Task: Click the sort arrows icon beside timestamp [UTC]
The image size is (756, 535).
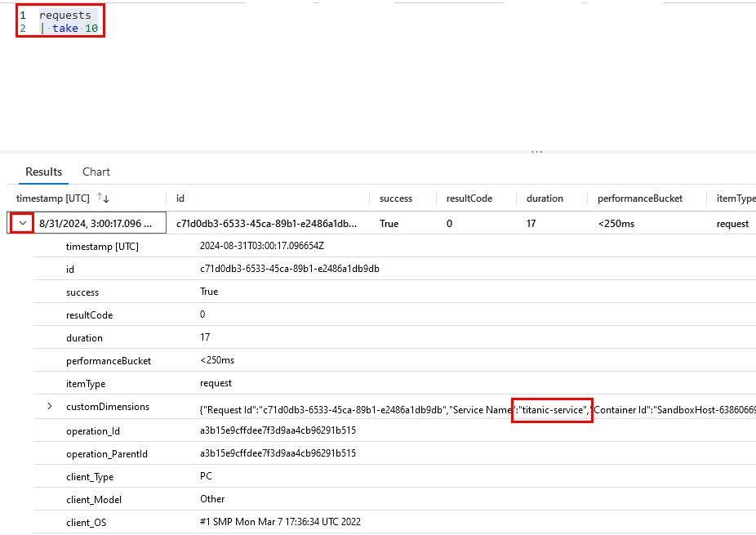Action: [x=103, y=198]
